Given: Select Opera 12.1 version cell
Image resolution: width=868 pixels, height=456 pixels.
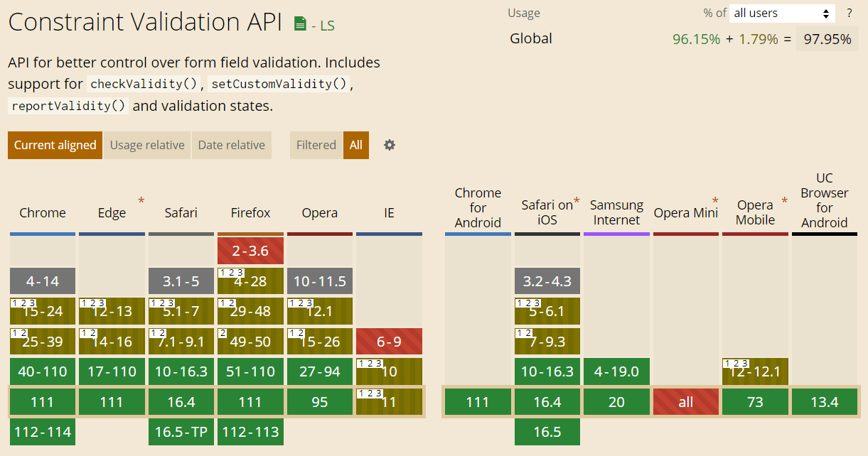Looking at the screenshot, I should [x=320, y=311].
